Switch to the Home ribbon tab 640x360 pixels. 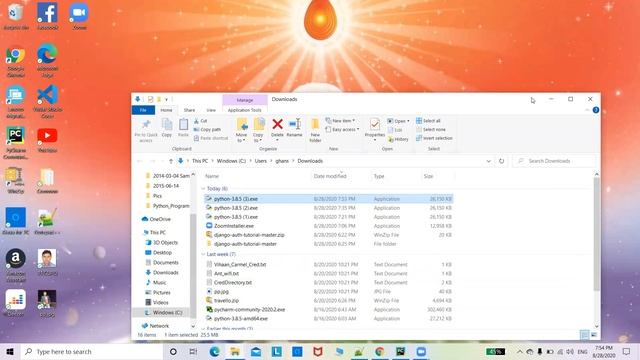pyautogui.click(x=166, y=110)
